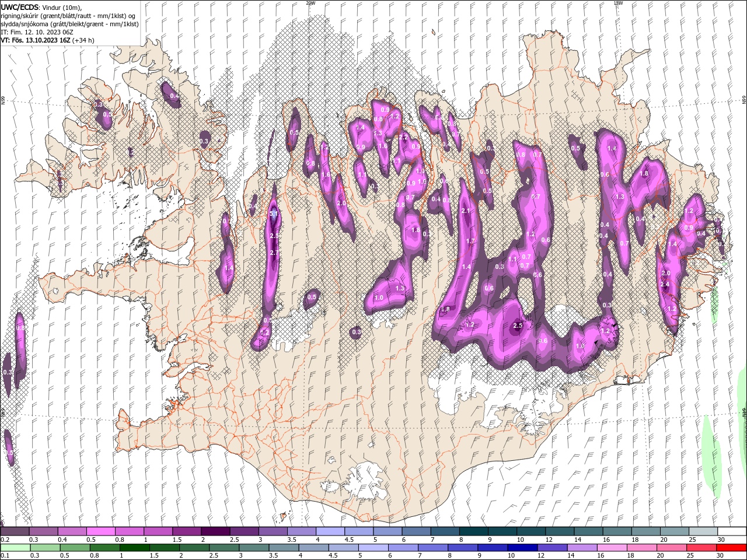Pick the light lavender 4 swatch, top legend
The height and width of the screenshot is (560, 747).
(330, 531)
